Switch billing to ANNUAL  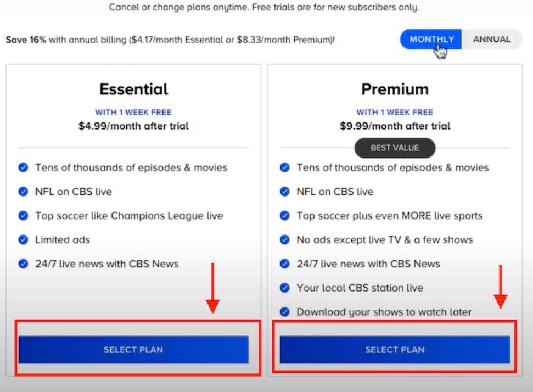click(491, 39)
